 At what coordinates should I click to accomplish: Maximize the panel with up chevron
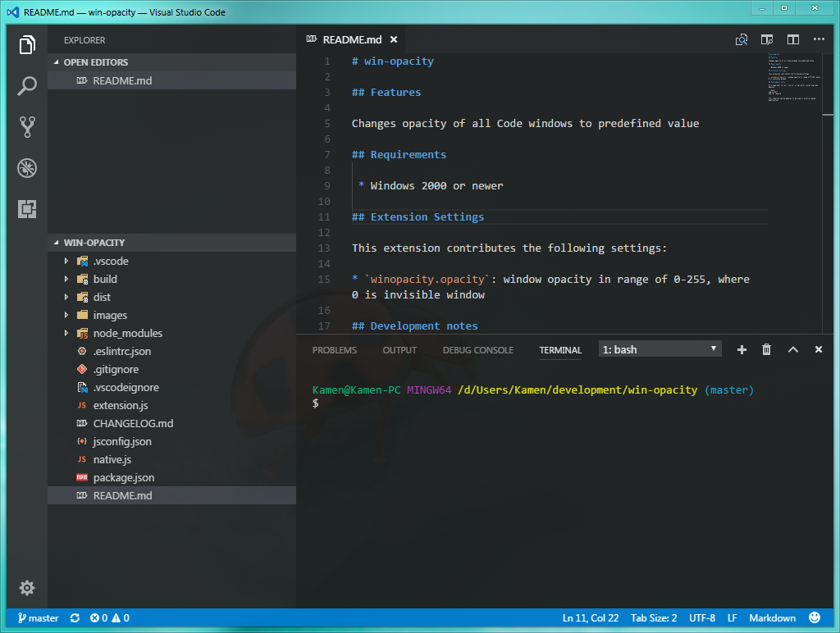pos(793,349)
